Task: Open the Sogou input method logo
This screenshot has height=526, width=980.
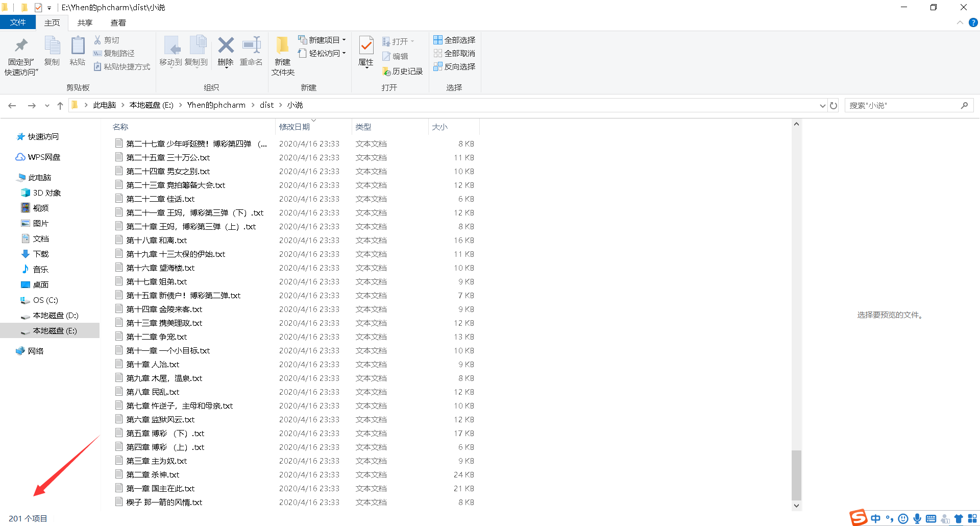Action: [859, 517]
